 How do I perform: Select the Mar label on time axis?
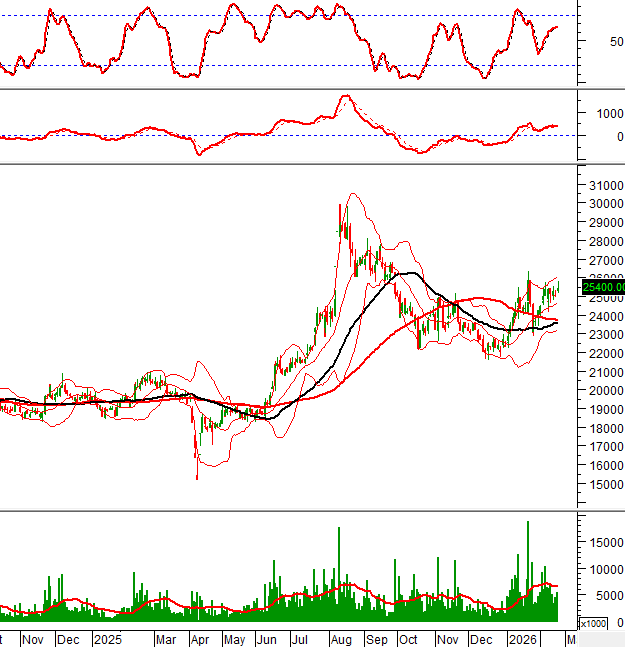pyautogui.click(x=167, y=639)
